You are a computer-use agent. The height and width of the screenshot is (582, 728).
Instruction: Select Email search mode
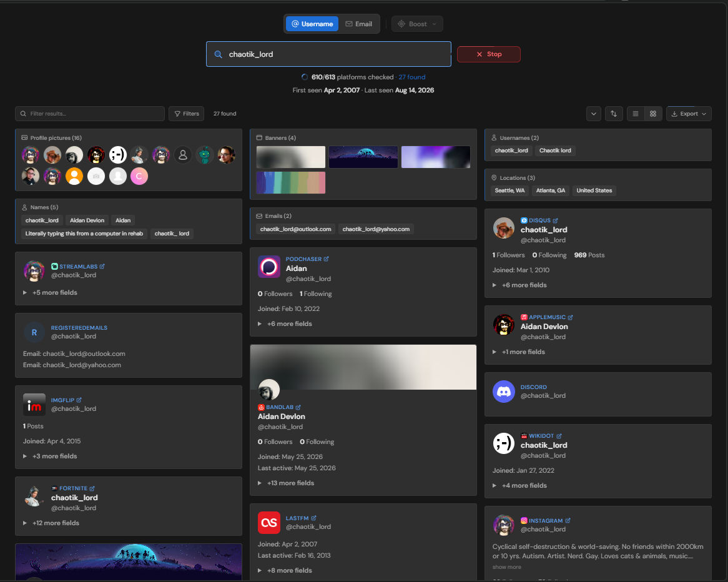[359, 24]
